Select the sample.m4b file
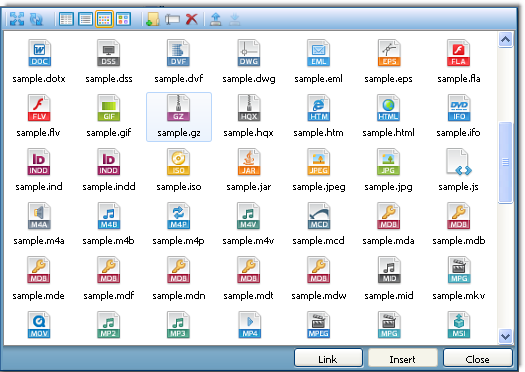 click(x=109, y=224)
